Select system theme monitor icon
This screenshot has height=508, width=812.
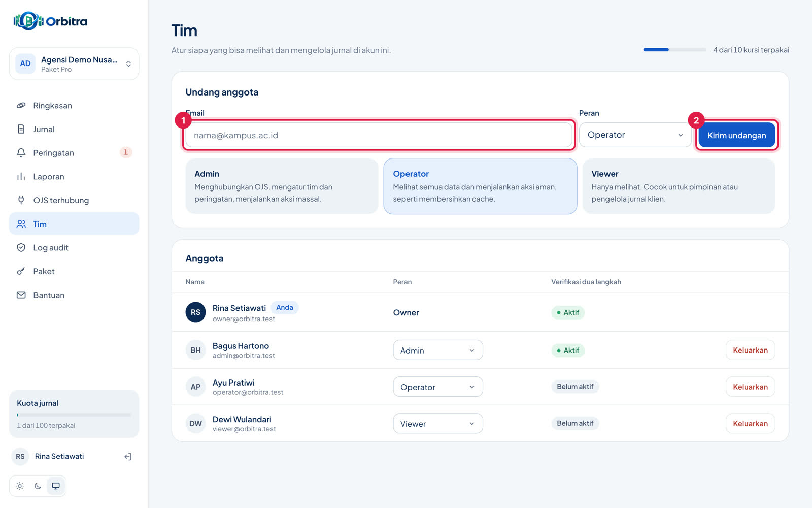56,486
